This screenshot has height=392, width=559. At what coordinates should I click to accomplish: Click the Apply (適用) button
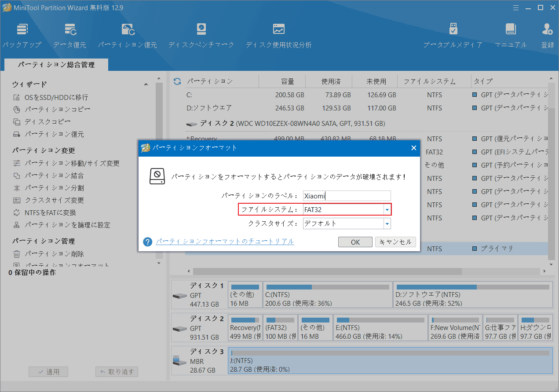[x=48, y=372]
